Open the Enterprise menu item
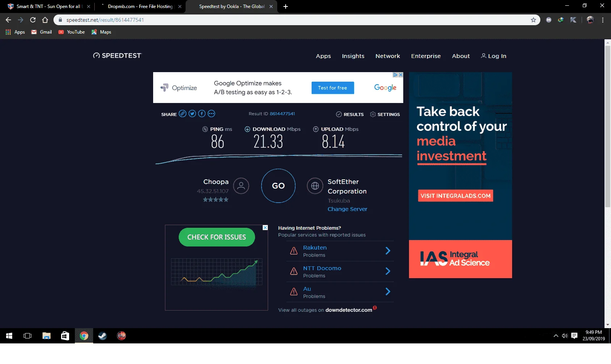 tap(426, 56)
